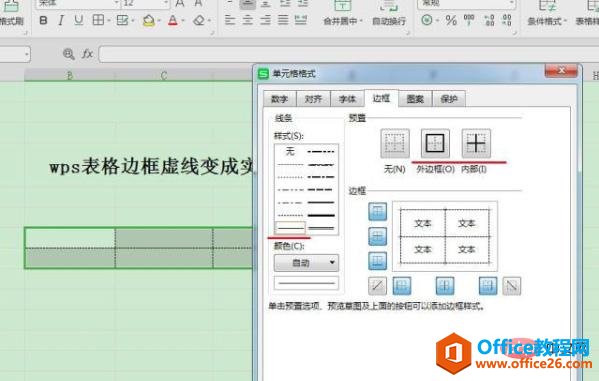Select the thickest solid line style
The width and height of the screenshot is (599, 381).
(x=321, y=215)
